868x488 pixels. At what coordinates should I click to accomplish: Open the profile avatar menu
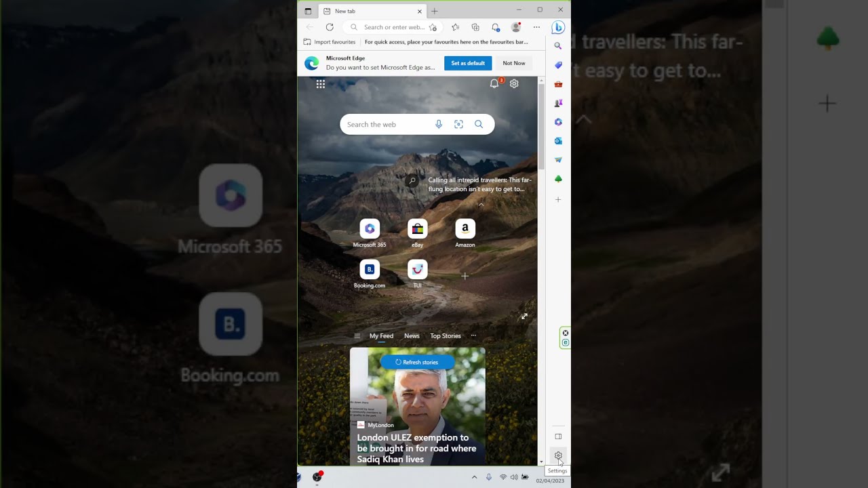pyautogui.click(x=516, y=27)
